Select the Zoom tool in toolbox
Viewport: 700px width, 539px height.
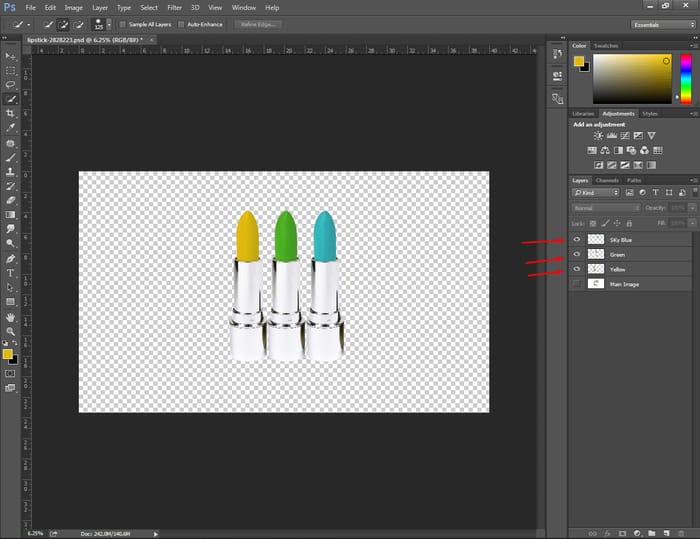[10, 331]
